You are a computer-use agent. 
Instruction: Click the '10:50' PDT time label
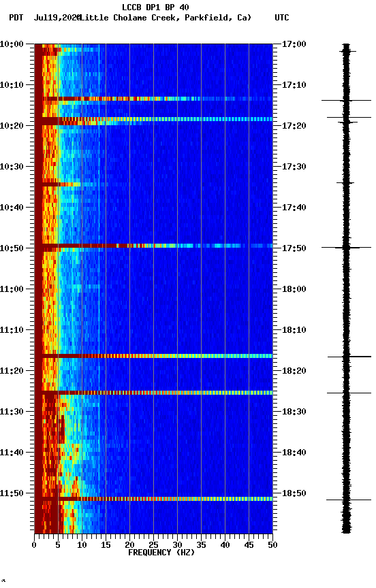12,248
